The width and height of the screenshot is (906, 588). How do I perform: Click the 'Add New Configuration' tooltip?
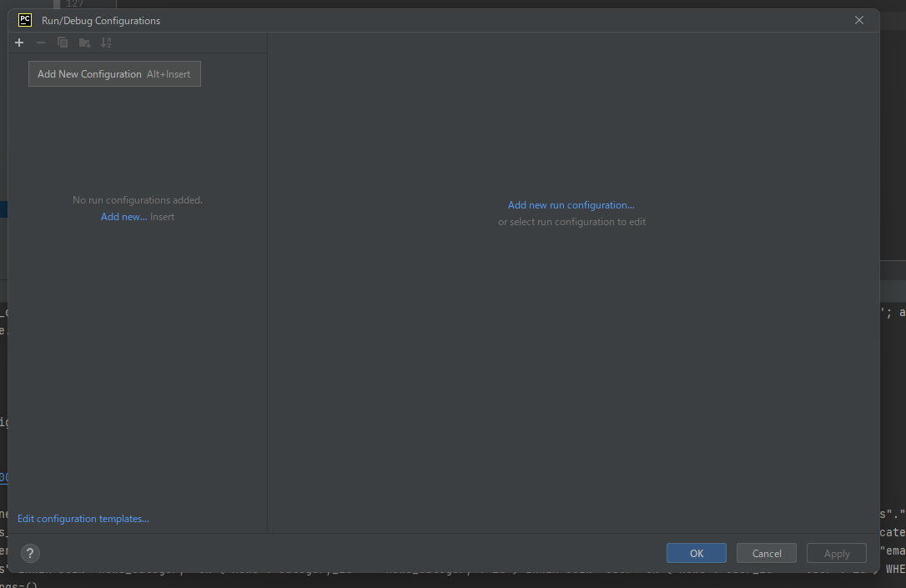(x=114, y=74)
